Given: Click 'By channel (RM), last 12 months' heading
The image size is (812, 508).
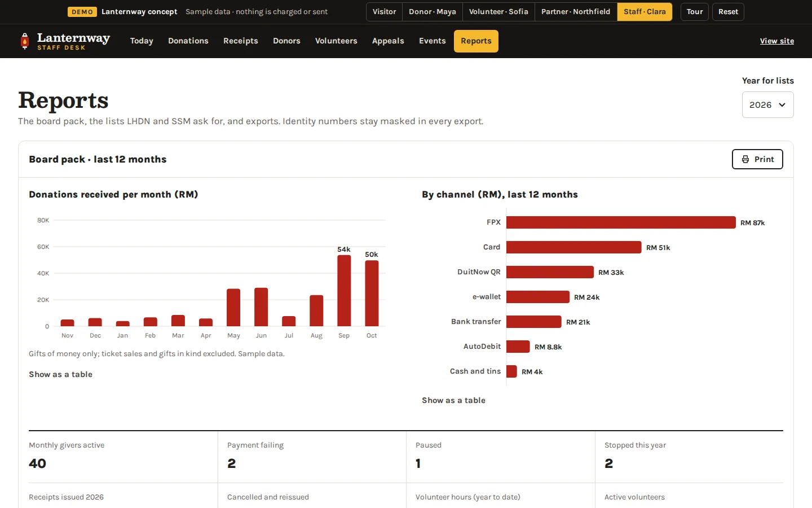Looking at the screenshot, I should pyautogui.click(x=500, y=194).
